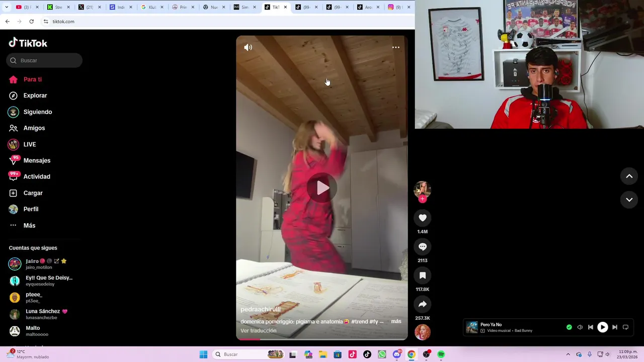The height and width of the screenshot is (362, 644).
Task: Open Microsoft Store from the taskbar
Action: (x=338, y=354)
